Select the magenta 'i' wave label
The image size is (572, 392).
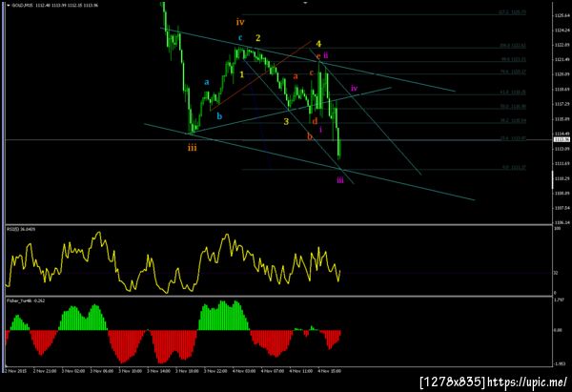(x=320, y=129)
